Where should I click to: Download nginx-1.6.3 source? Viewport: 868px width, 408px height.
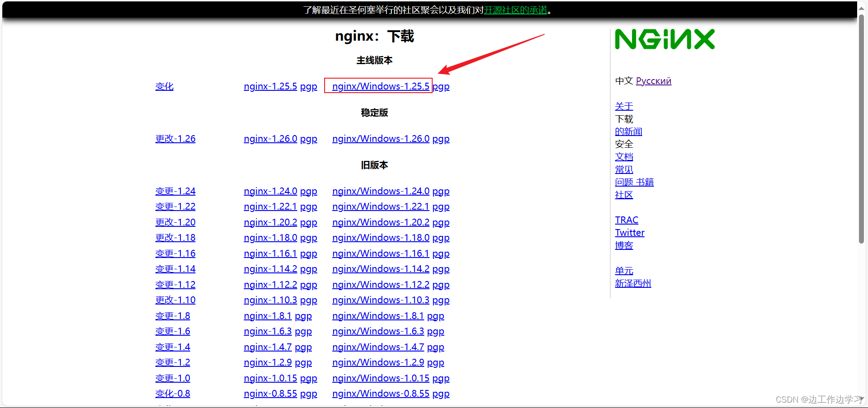[268, 331]
